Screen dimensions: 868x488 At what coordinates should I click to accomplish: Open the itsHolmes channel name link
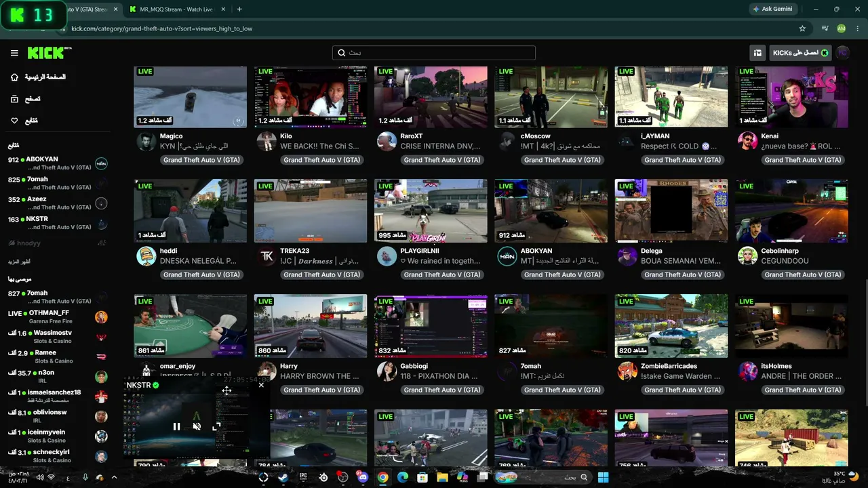click(x=776, y=366)
